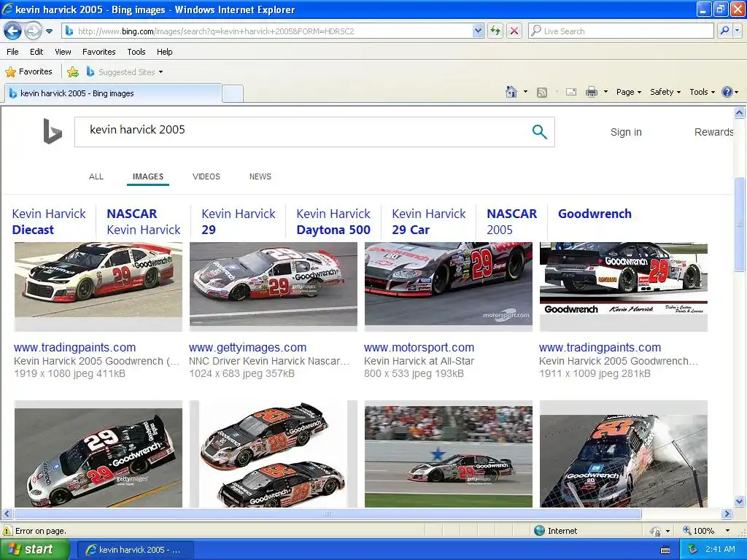747x560 pixels.
Task: Click the Live Search input box
Action: 622,31
